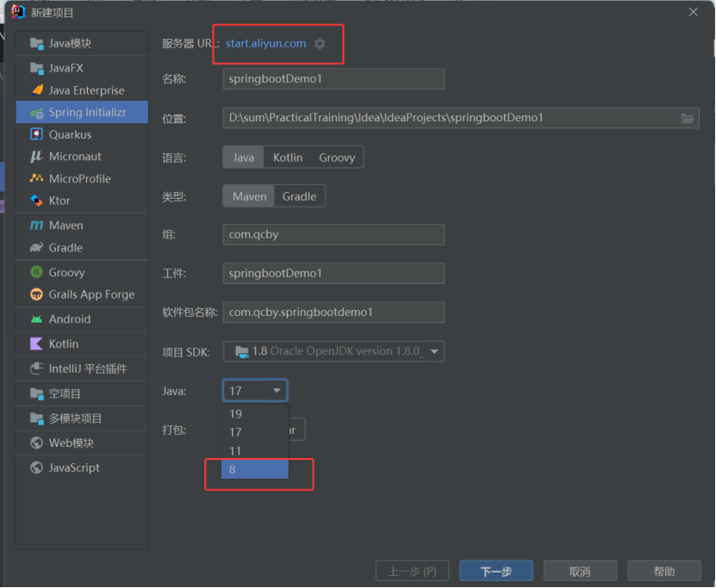The height and width of the screenshot is (588, 716).
Task: Click the Spring Initializr leaf icon
Action: click(36, 112)
